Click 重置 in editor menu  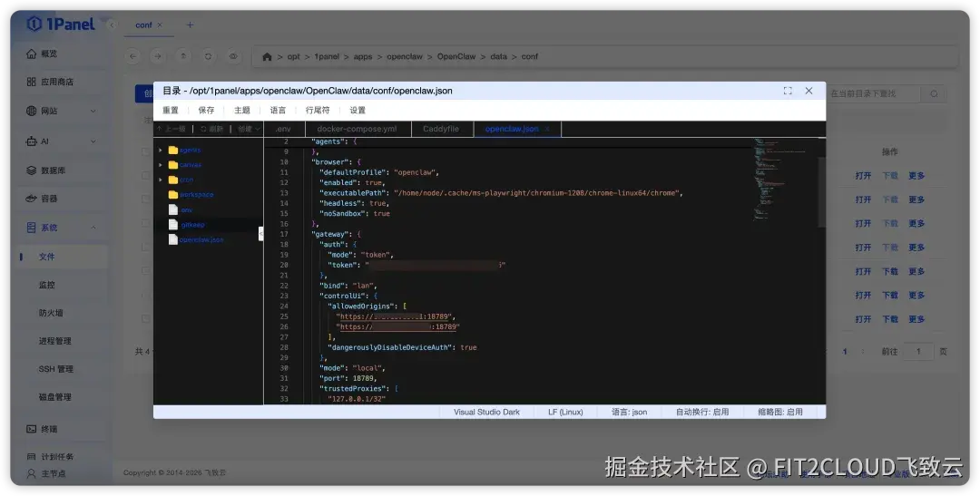(x=171, y=111)
